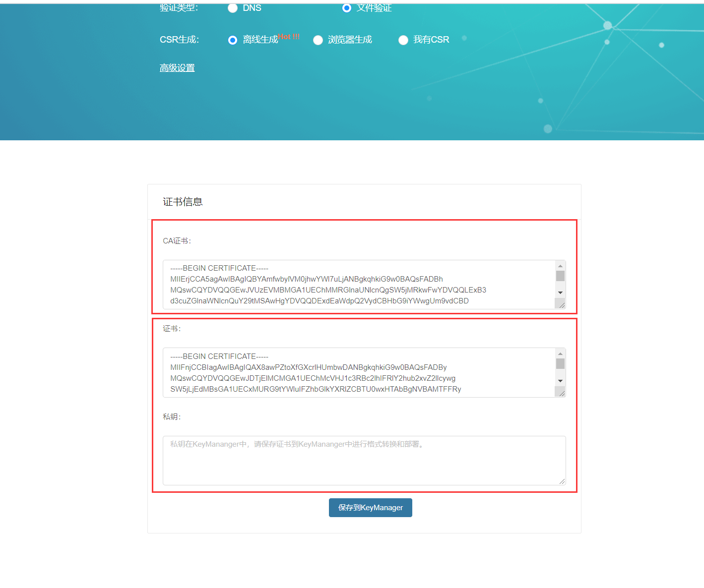Click the CA证书 scrollbar down arrow
704x588 pixels.
pos(560,293)
